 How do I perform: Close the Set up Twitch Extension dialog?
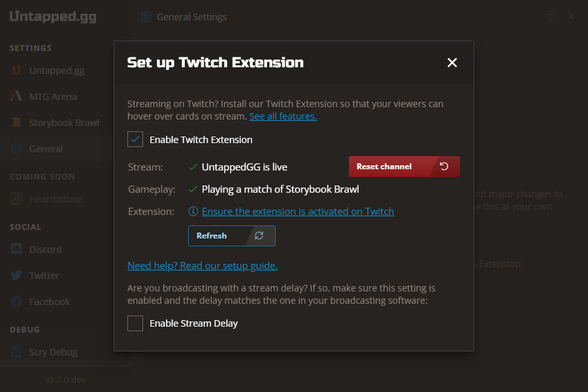[452, 63]
